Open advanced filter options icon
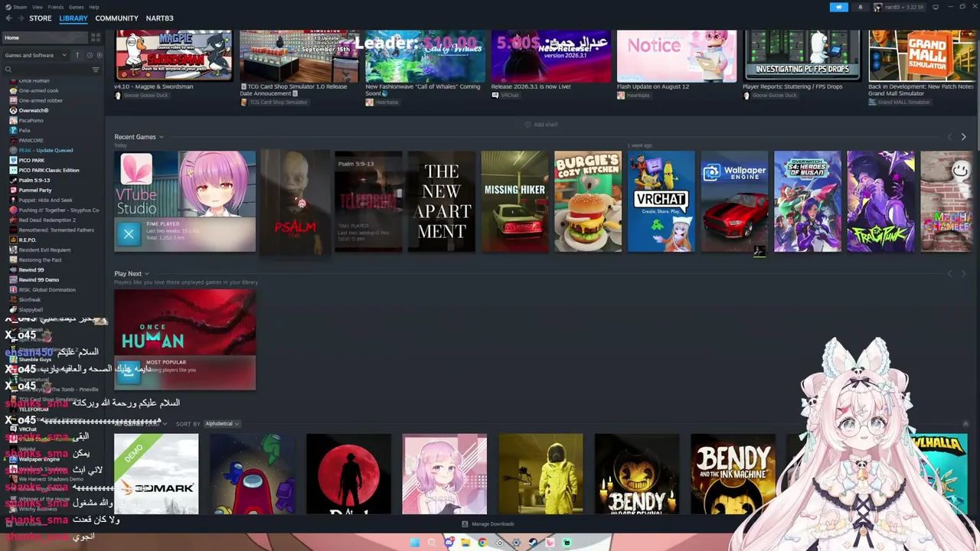The image size is (980, 551). 96,70
